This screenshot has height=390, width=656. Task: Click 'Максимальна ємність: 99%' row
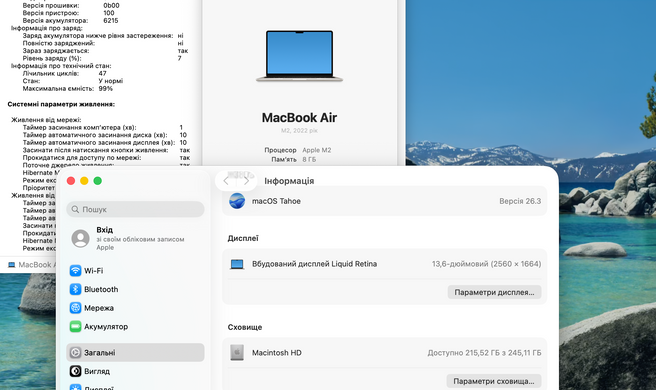pyautogui.click(x=68, y=88)
